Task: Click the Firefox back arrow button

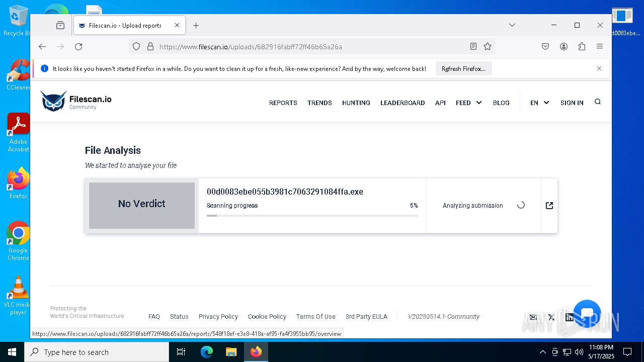Action: pyautogui.click(x=42, y=47)
